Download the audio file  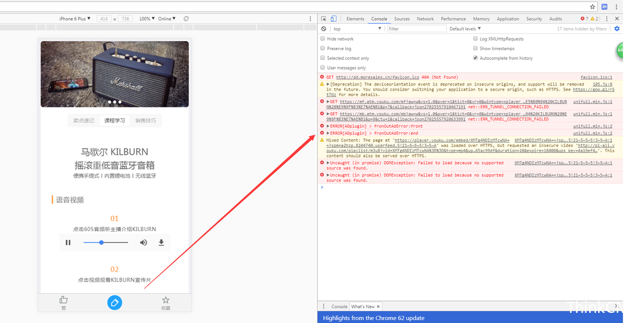coord(162,242)
